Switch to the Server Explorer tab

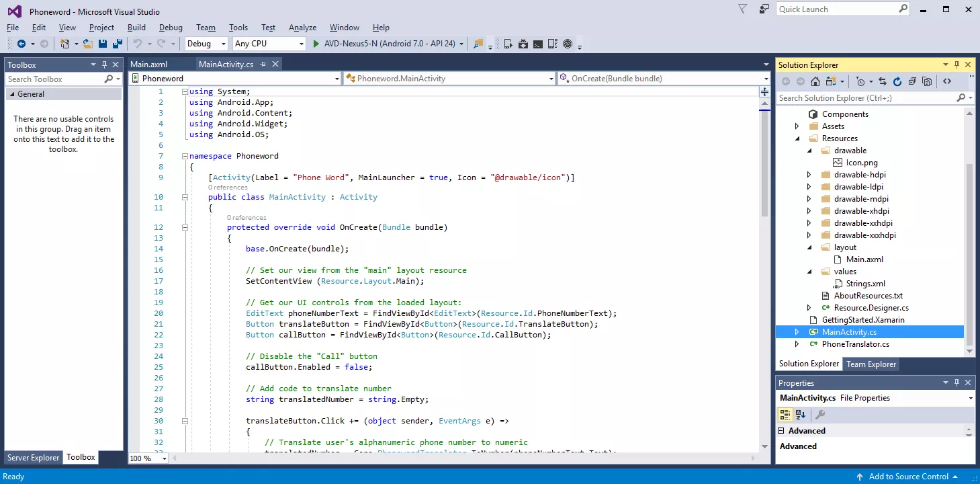click(34, 458)
